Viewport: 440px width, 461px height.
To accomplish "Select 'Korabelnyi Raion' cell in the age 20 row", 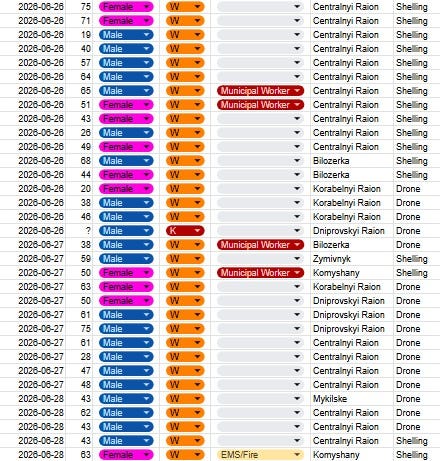I will click(352, 189).
